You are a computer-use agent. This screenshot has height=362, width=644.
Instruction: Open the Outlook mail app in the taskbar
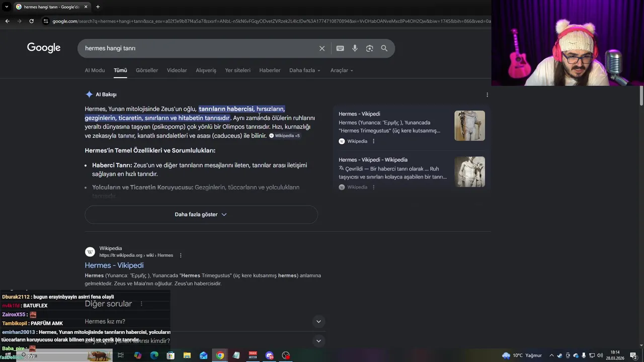pyautogui.click(x=203, y=355)
